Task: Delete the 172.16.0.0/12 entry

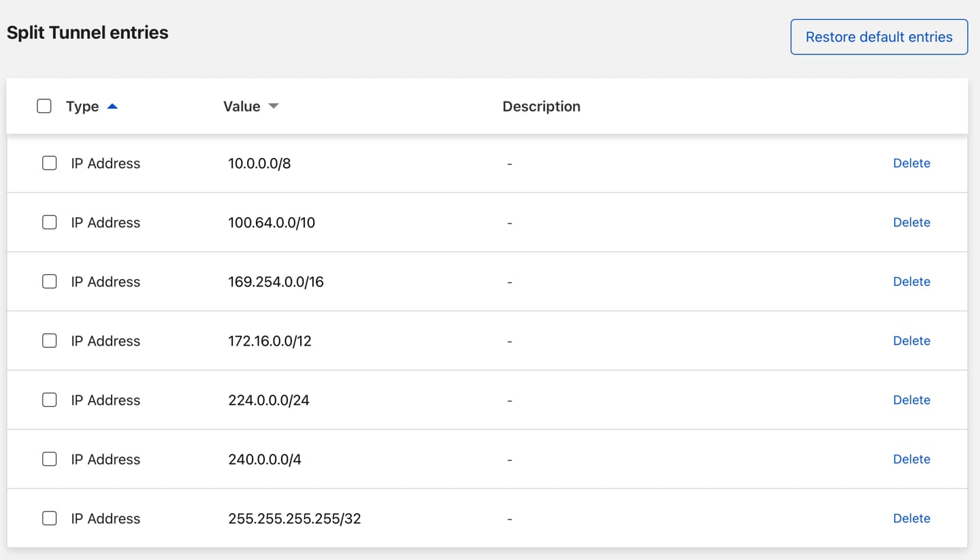Action: pos(912,340)
